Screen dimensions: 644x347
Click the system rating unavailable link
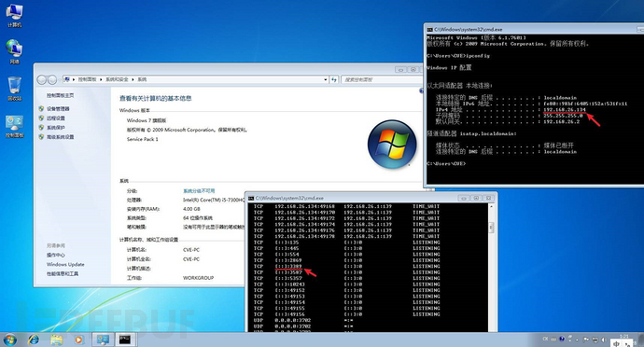[x=199, y=191]
